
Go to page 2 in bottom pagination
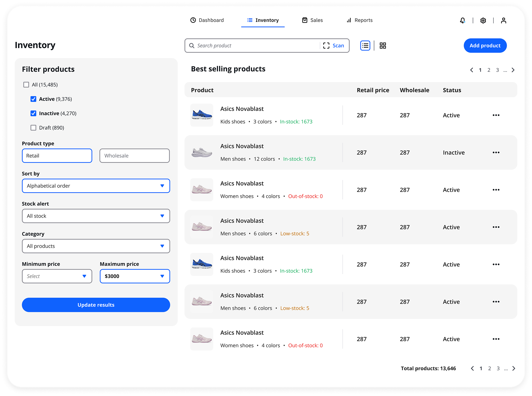pos(490,368)
